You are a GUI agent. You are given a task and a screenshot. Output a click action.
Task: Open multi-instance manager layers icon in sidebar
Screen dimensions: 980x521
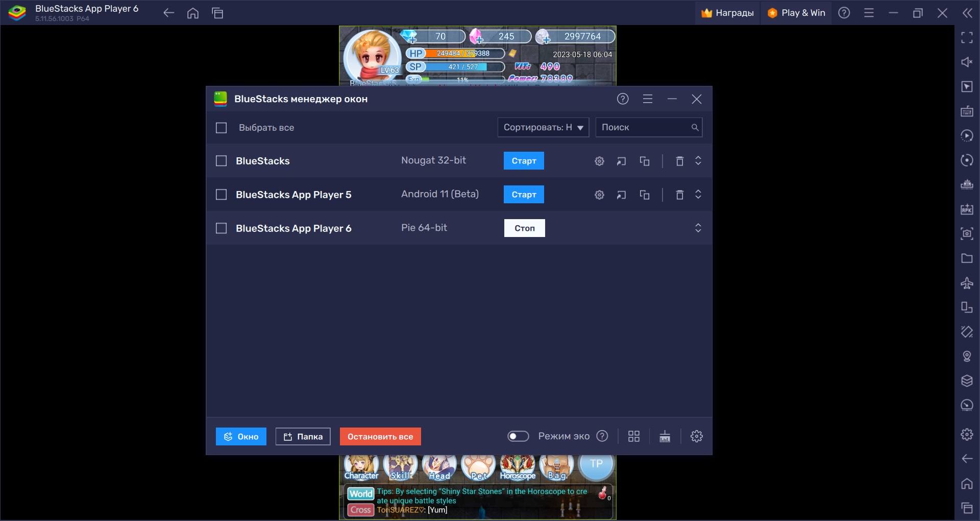click(x=967, y=381)
